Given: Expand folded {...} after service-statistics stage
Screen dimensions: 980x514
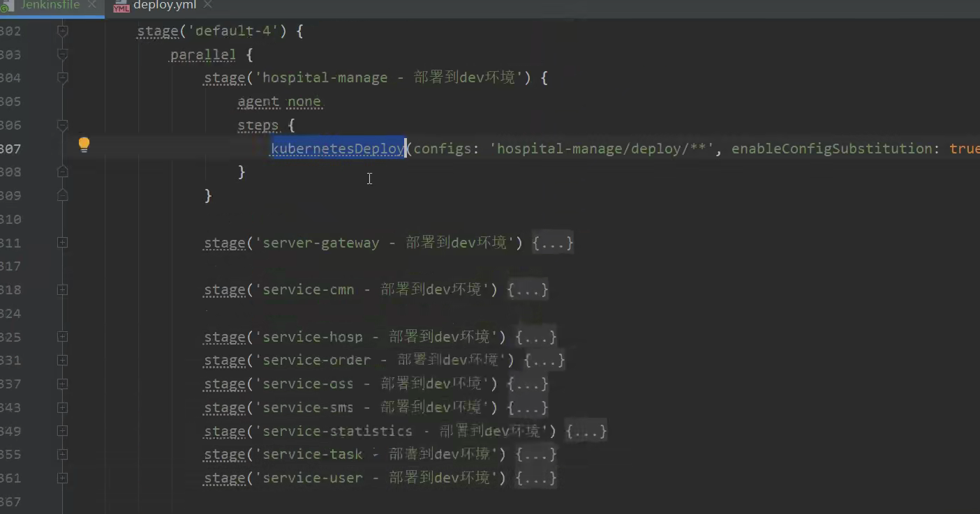Looking at the screenshot, I should [x=586, y=431].
